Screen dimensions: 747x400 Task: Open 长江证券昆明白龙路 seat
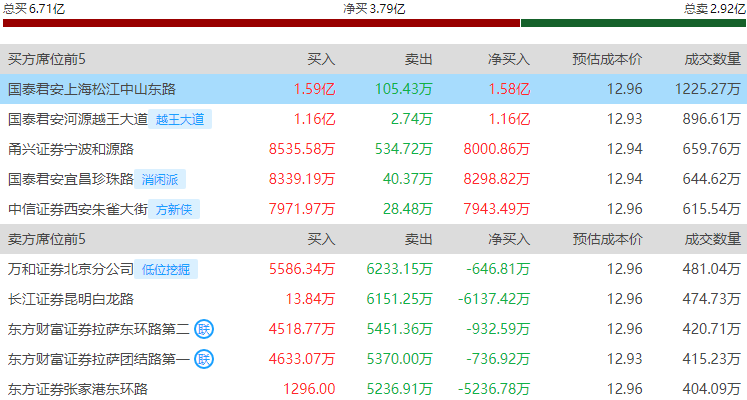(x=71, y=299)
